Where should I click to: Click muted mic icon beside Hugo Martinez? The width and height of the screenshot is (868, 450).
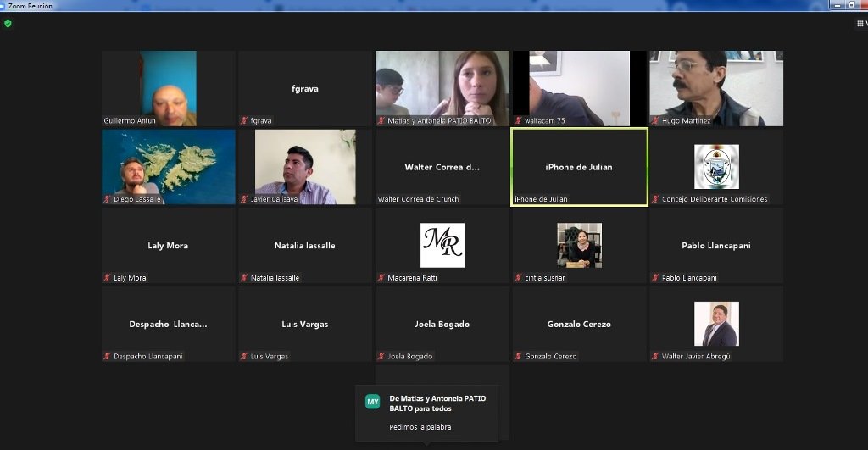[655, 121]
